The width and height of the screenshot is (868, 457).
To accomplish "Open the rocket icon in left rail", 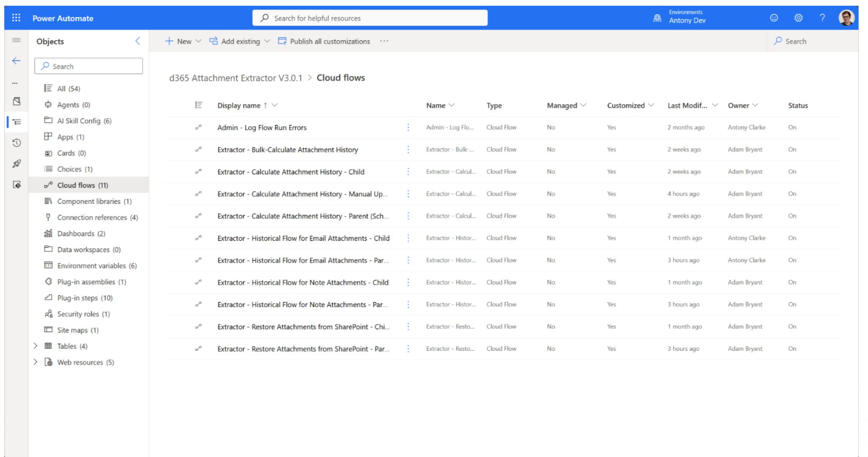I will pos(16,164).
